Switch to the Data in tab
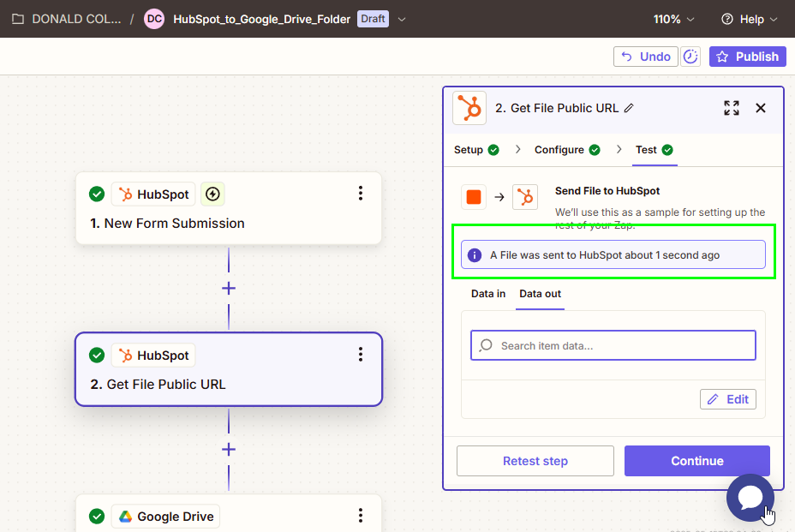795x532 pixels. point(488,294)
